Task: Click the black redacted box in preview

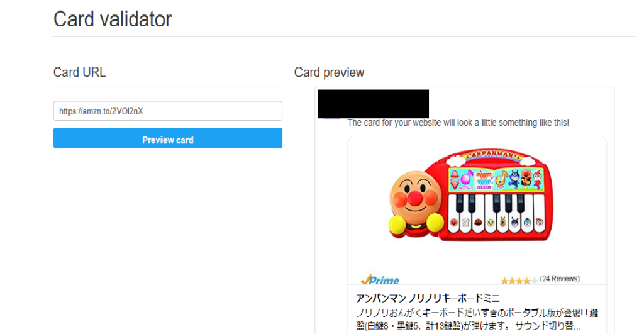Action: coord(374,104)
